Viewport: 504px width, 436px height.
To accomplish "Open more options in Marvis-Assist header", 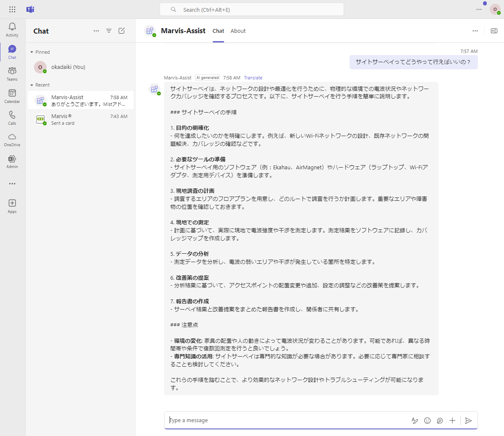I will coord(475,31).
